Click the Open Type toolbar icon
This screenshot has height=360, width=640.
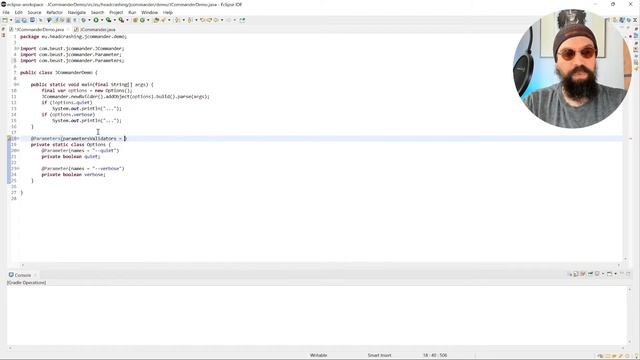pyautogui.click(x=156, y=20)
